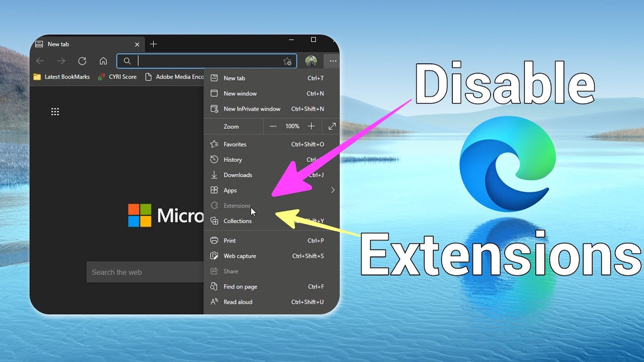Image resolution: width=644 pixels, height=362 pixels.
Task: Open the apps grid launcher icon
Action: (x=55, y=112)
